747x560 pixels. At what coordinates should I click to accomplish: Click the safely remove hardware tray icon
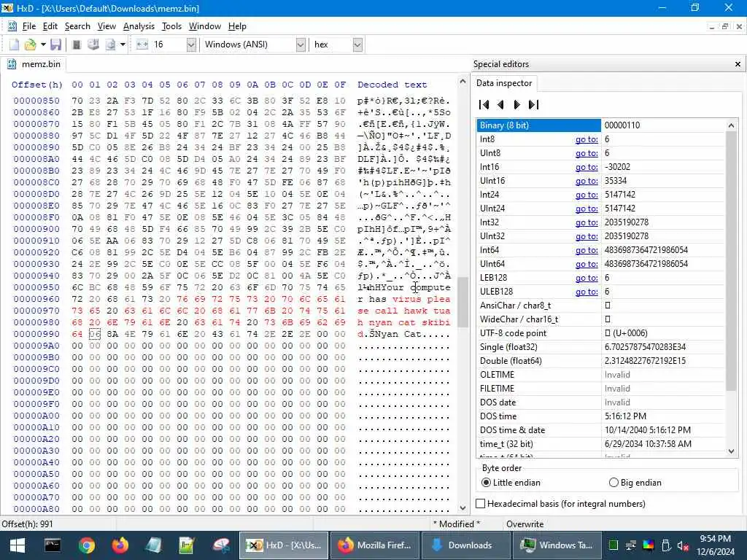coord(666,545)
